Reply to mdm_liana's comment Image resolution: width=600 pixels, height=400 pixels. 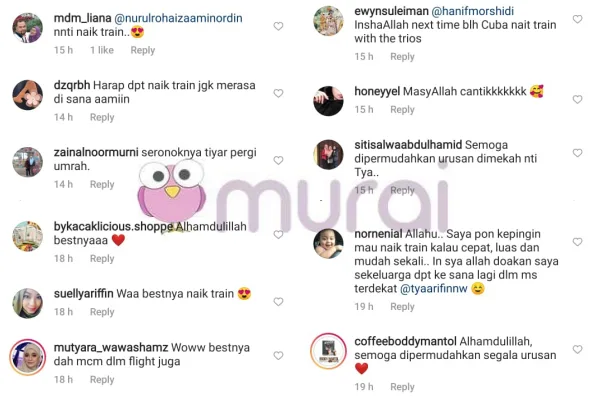[143, 50]
